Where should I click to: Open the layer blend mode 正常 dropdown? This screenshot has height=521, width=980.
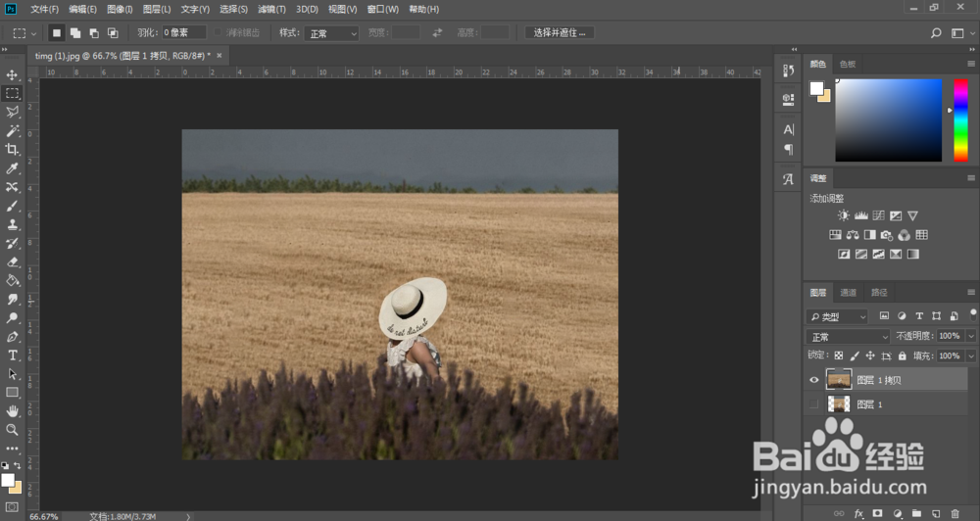coord(848,337)
